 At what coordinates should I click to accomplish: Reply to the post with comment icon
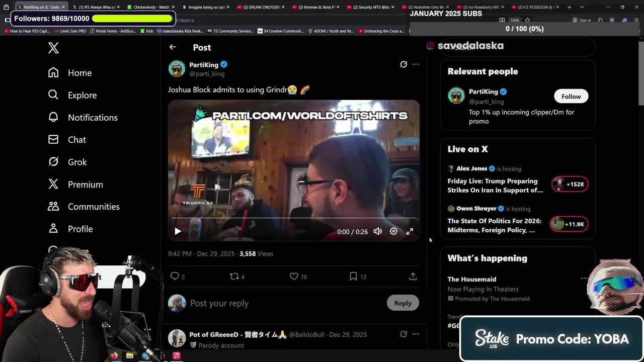click(x=175, y=276)
